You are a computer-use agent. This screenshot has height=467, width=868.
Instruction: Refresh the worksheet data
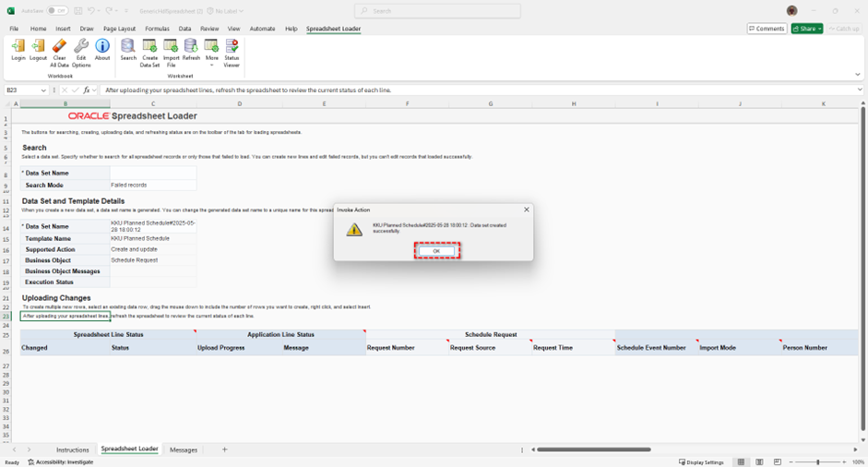click(x=191, y=50)
